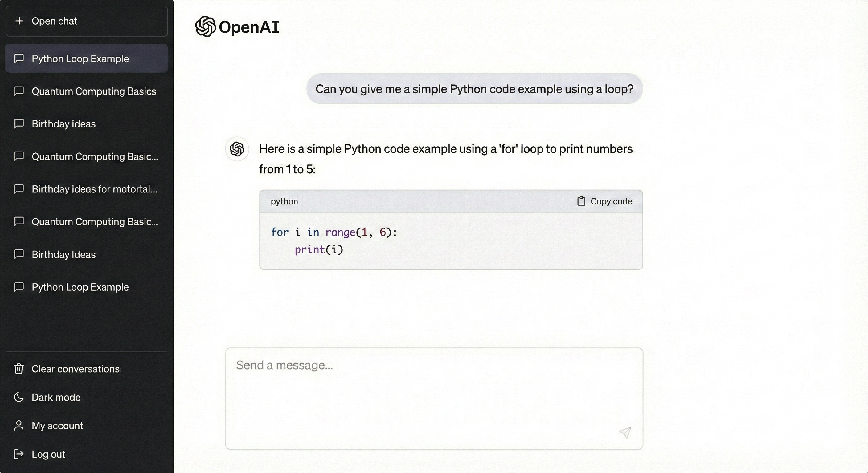Open the second Python Loop Example chat
868x473 pixels.
[80, 287]
